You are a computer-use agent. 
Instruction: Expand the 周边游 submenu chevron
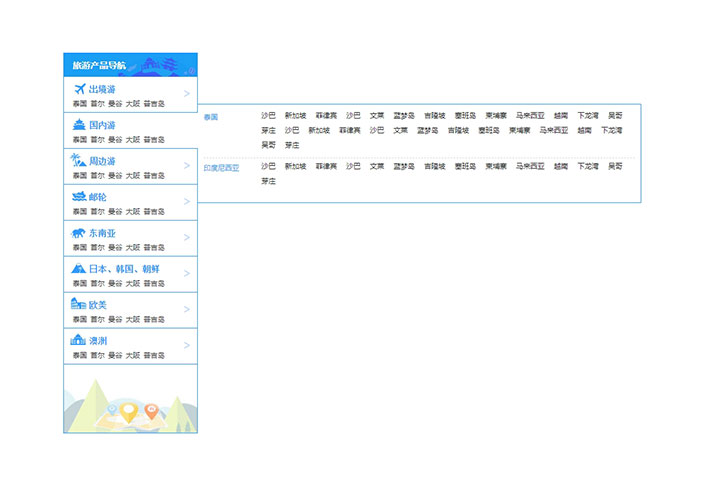click(x=187, y=166)
